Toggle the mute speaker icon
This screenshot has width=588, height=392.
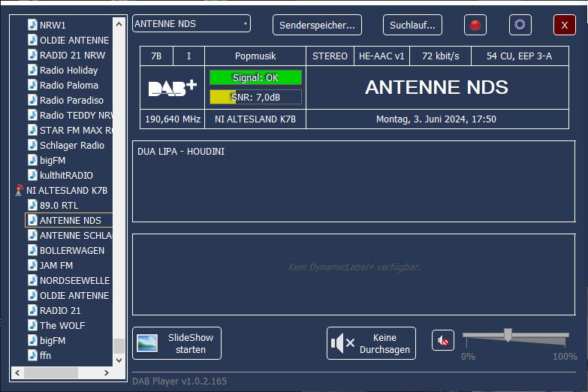click(443, 341)
